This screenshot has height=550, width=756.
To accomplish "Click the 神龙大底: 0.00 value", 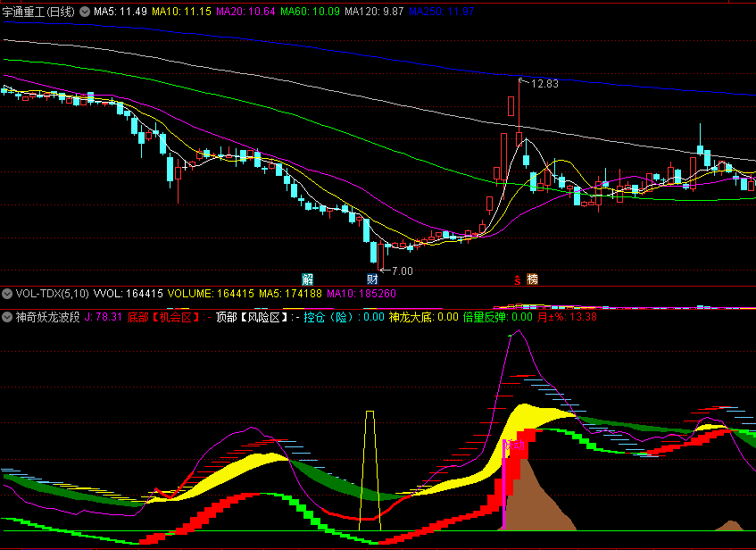I will [424, 317].
